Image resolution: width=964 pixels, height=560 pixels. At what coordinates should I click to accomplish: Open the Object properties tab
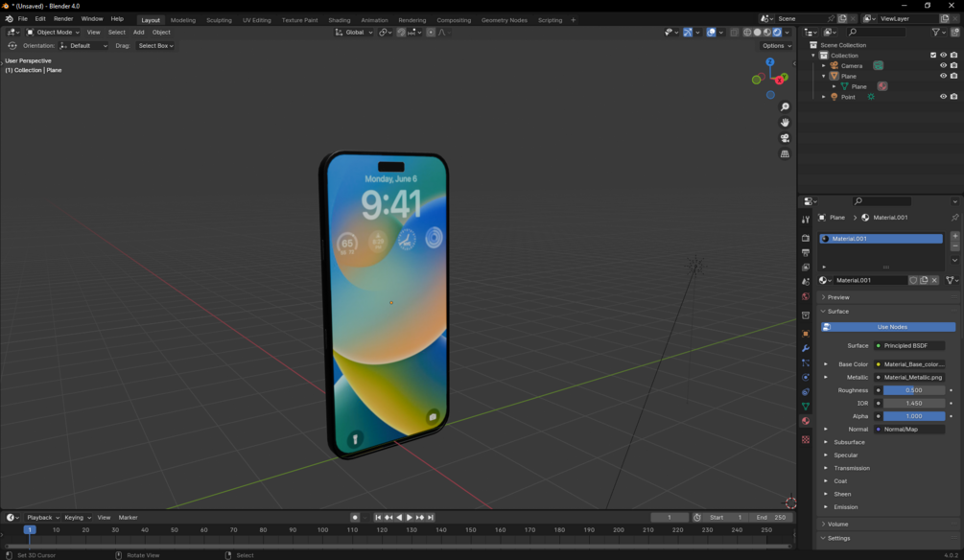coord(806,334)
